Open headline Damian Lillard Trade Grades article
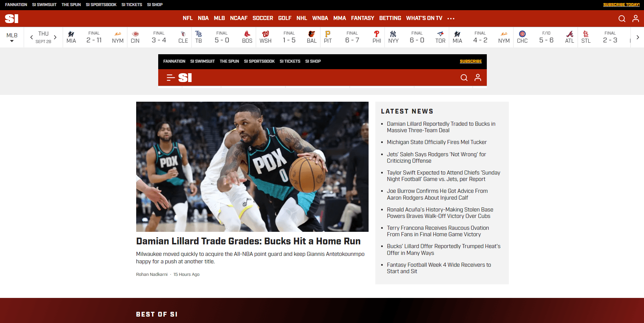The image size is (644, 323). (248, 241)
